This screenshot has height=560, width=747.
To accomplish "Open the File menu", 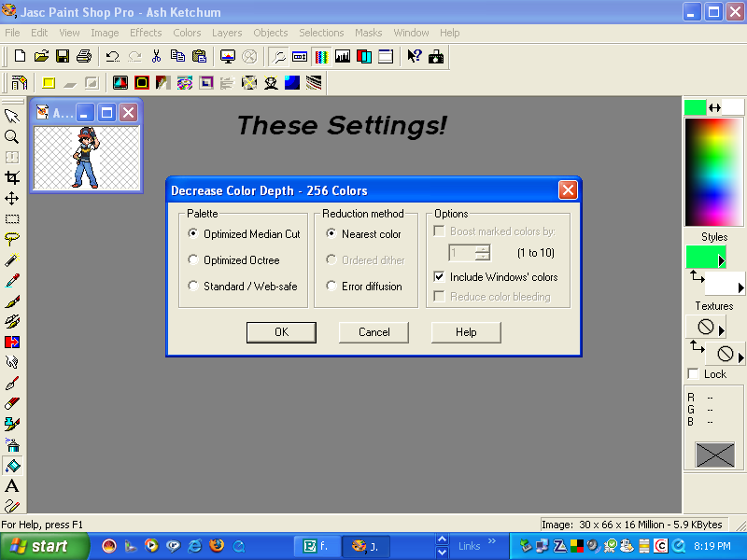I will (x=12, y=33).
